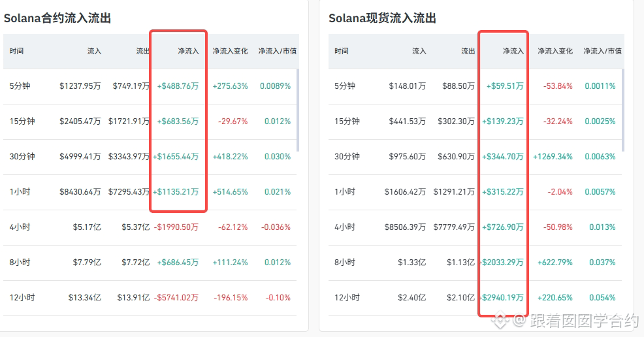Click the 1小时 row label in Solana现货 table
The width and height of the screenshot is (644, 337).
point(345,192)
